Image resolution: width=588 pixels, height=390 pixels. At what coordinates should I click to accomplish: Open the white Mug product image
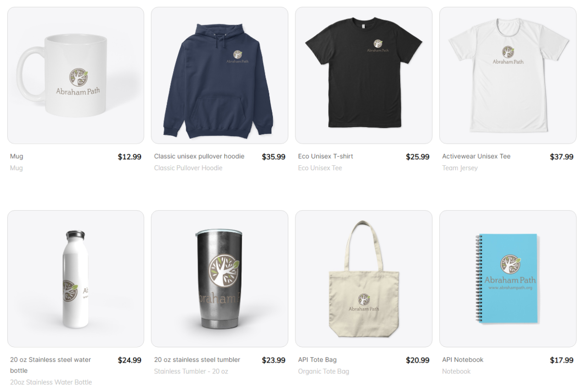(76, 75)
